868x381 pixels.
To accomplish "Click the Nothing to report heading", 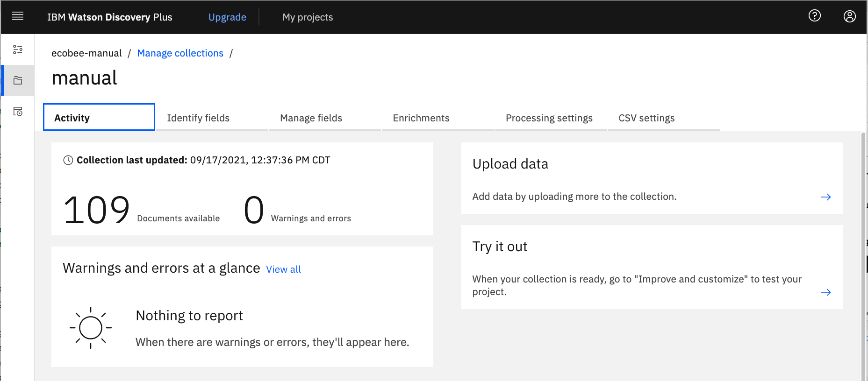I will pyautogui.click(x=189, y=316).
